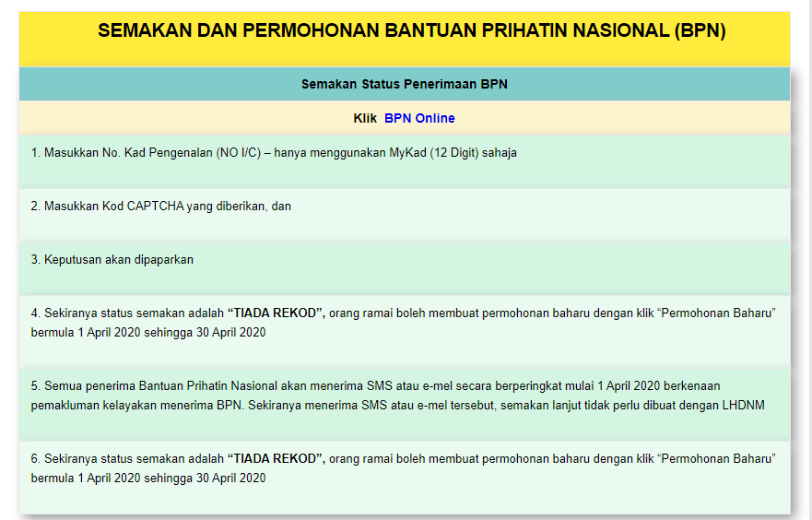Click the bold TIADA REKOD in step 4
Image resolution: width=812 pixels, height=520 pixels.
click(x=276, y=313)
